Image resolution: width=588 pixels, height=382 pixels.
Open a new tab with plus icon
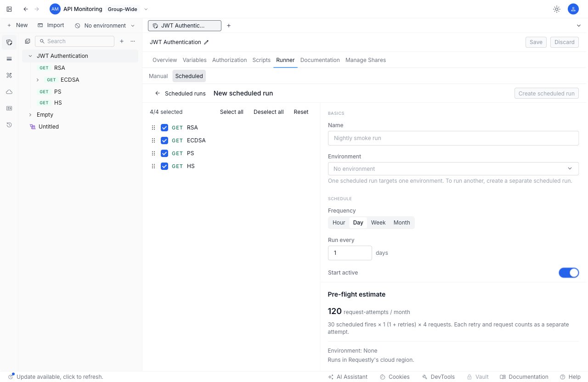[x=229, y=26]
